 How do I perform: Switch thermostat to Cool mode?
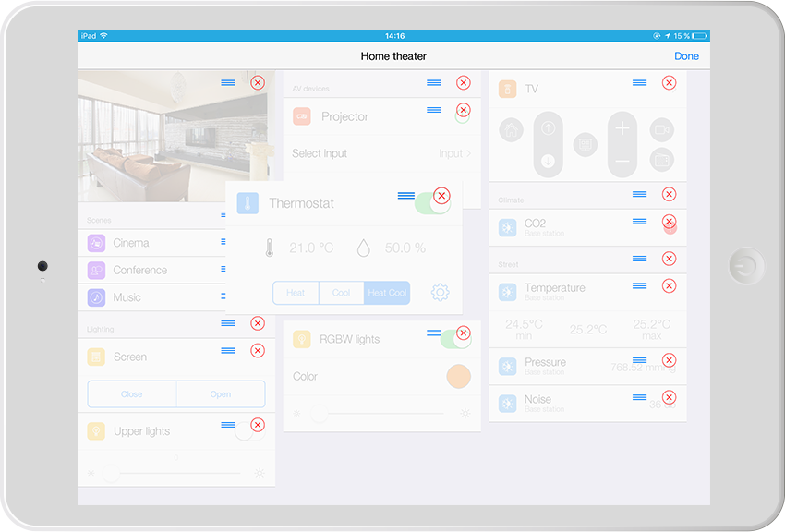click(x=342, y=293)
